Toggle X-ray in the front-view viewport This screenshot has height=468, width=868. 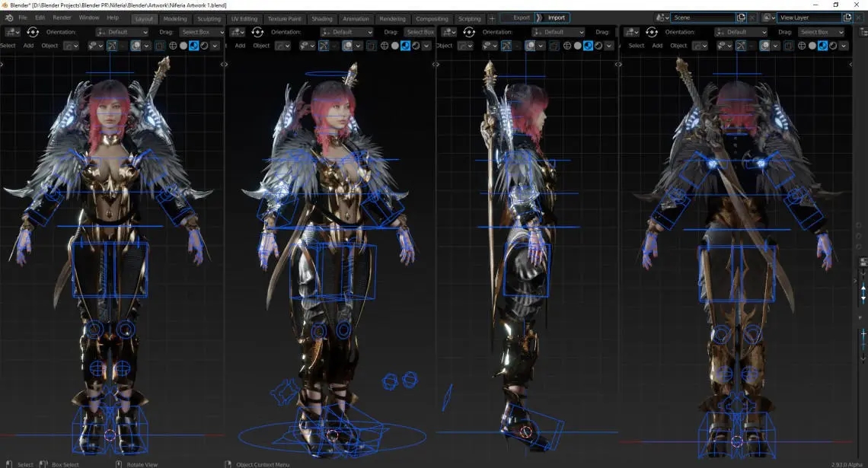[x=159, y=46]
